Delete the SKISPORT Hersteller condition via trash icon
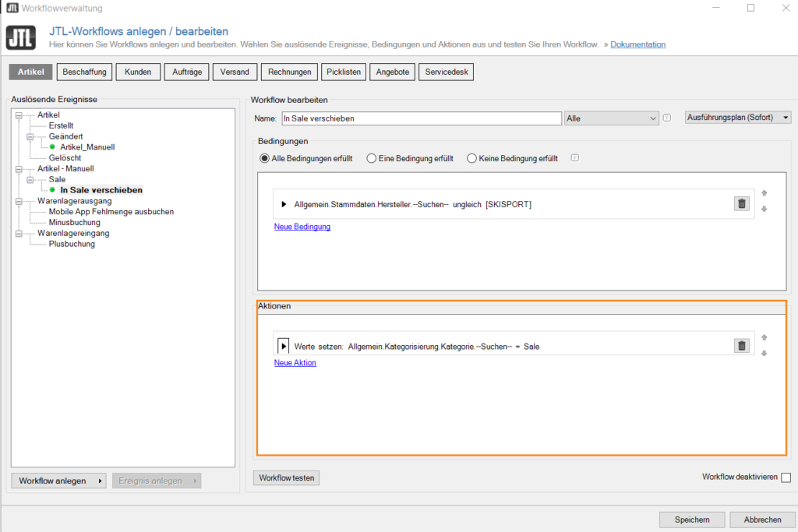 pyautogui.click(x=741, y=203)
